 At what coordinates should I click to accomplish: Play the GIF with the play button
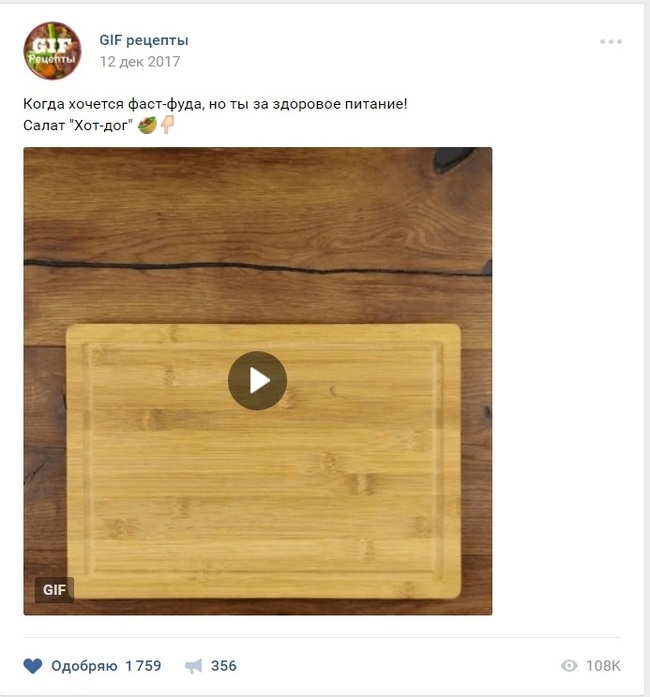[x=257, y=381]
